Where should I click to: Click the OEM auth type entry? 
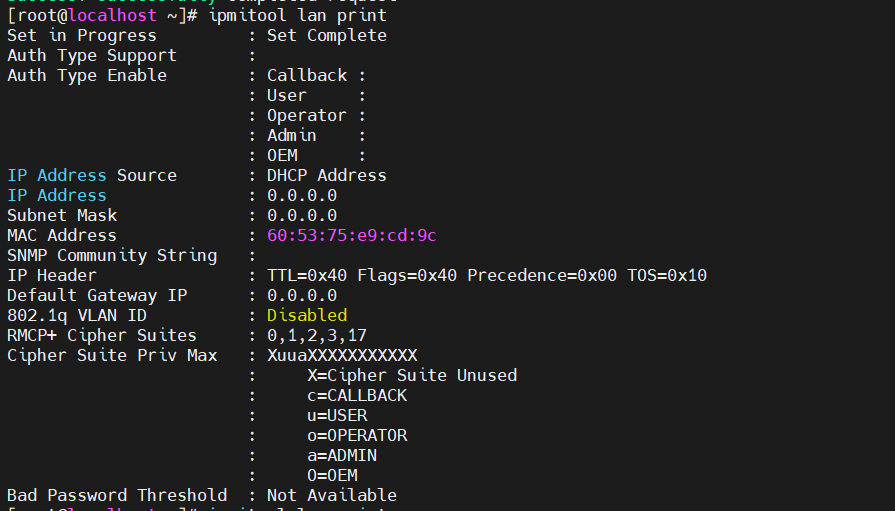(282, 156)
